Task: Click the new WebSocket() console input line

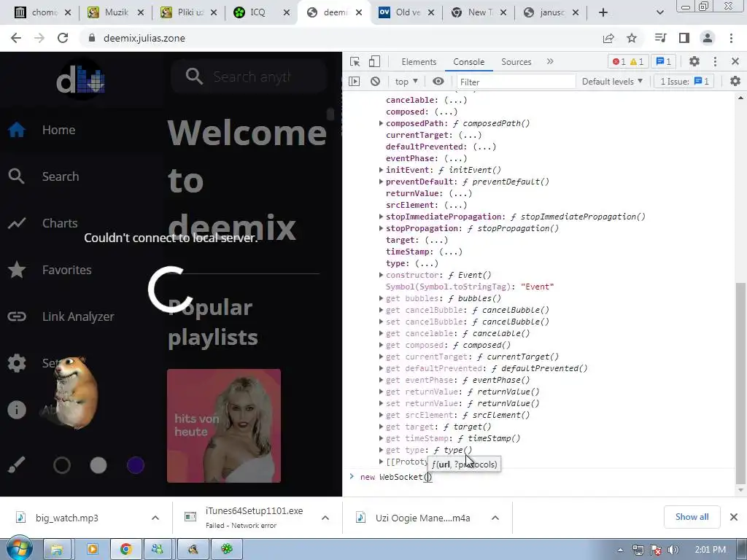Action: coord(538,477)
